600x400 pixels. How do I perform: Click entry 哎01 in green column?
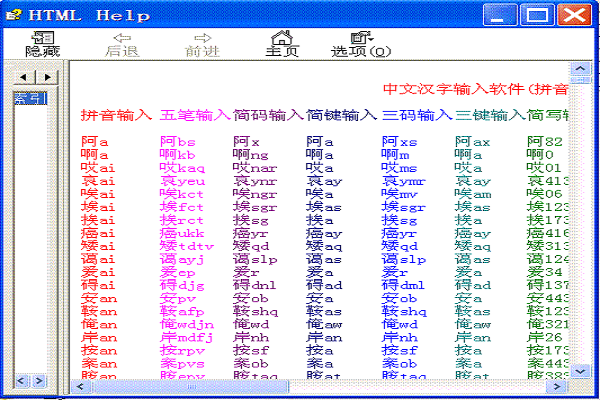coord(544,168)
